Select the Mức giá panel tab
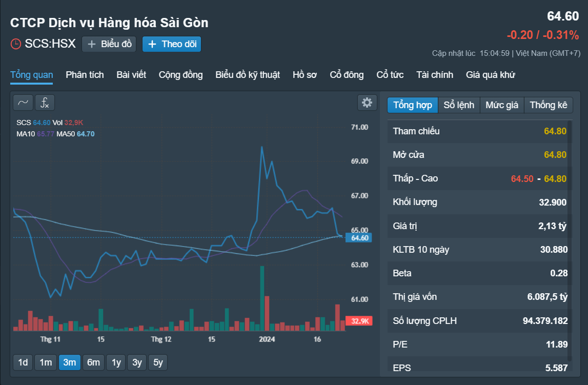This screenshot has height=385, width=588. (x=502, y=105)
